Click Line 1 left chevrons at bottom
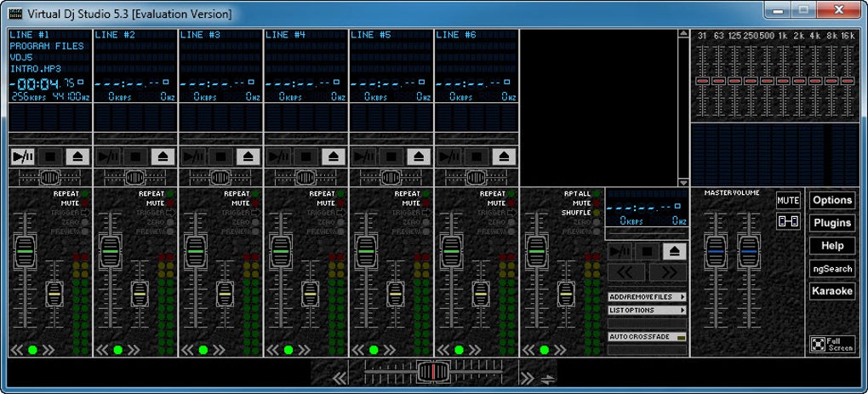The image size is (868, 394). tap(17, 350)
